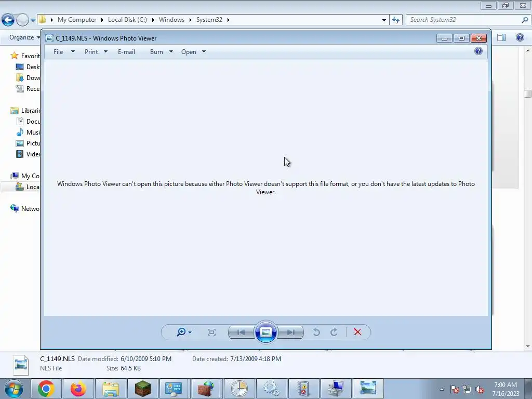Click the scrollbar down arrow in Explorer
This screenshot has width=532, height=399.
pyautogui.click(x=528, y=347)
